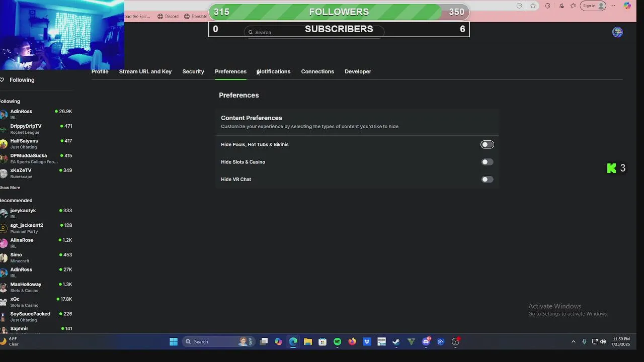Open volume control in system tray

click(x=603, y=342)
